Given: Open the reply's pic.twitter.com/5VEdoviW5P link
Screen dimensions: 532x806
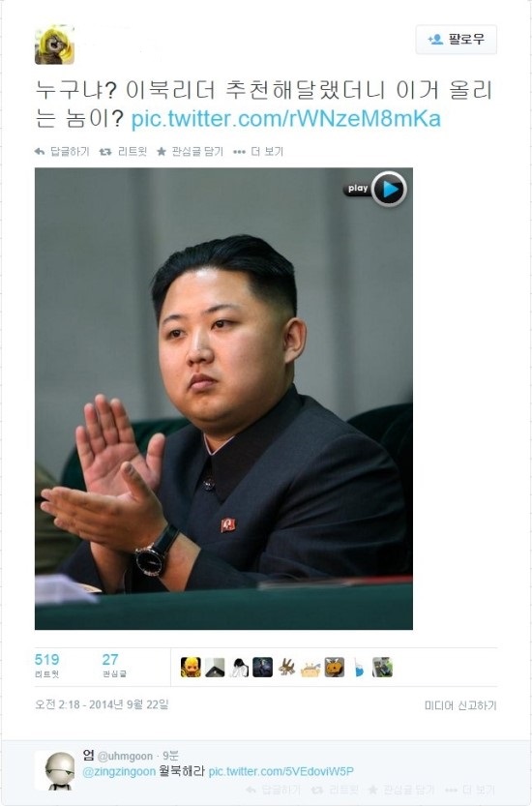Looking at the screenshot, I should [281, 771].
